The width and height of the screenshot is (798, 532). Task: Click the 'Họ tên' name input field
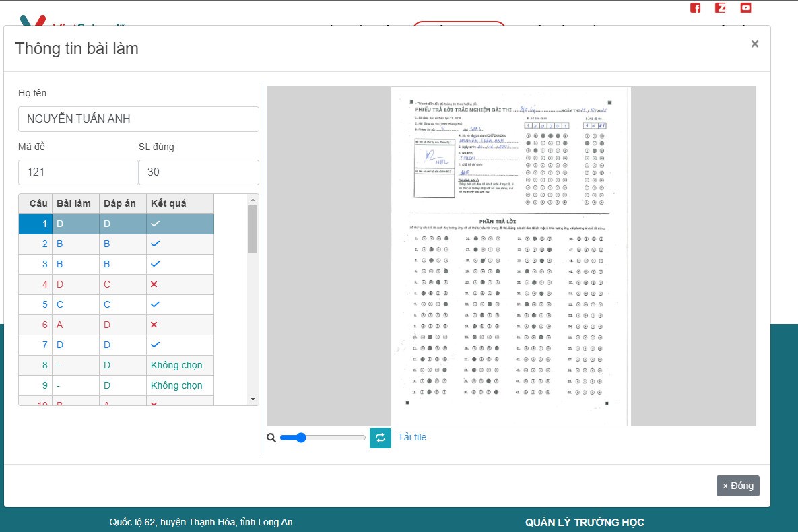(138, 119)
